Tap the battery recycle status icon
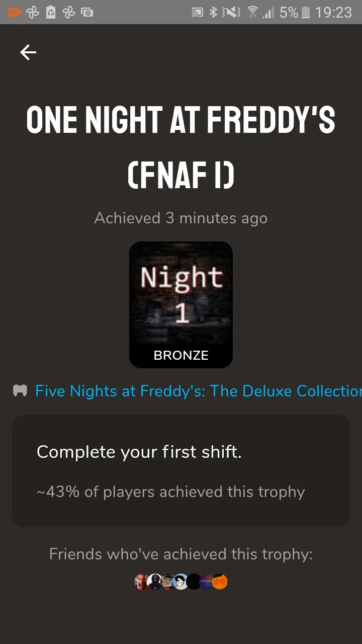This screenshot has height=644, width=362. (x=50, y=12)
